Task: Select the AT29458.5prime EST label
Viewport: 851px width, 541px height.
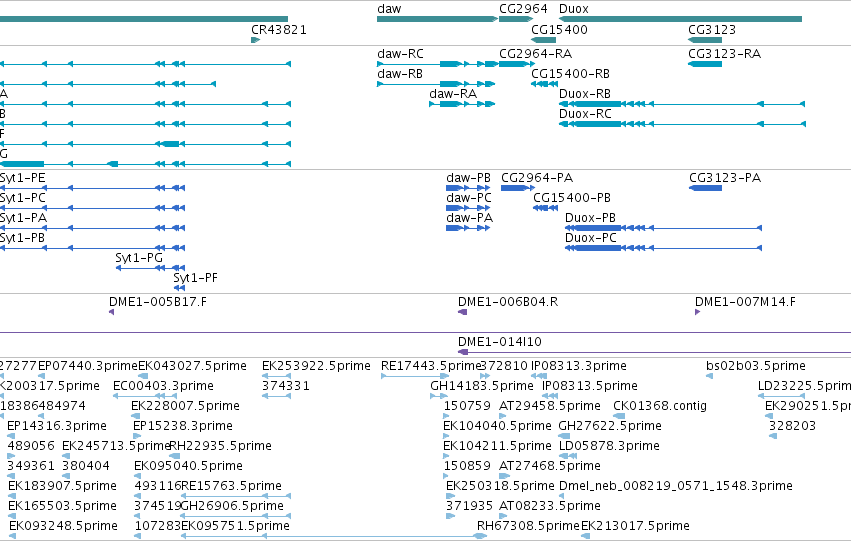Action: point(550,406)
